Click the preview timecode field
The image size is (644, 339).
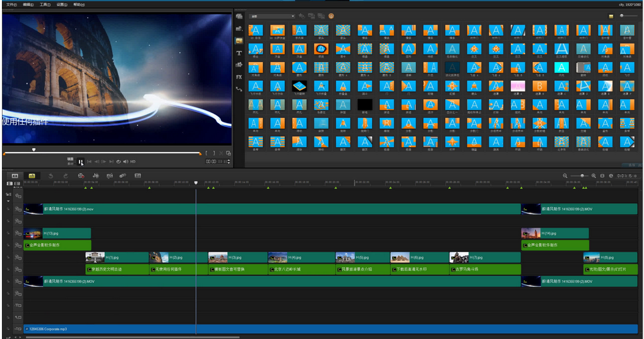tap(216, 162)
